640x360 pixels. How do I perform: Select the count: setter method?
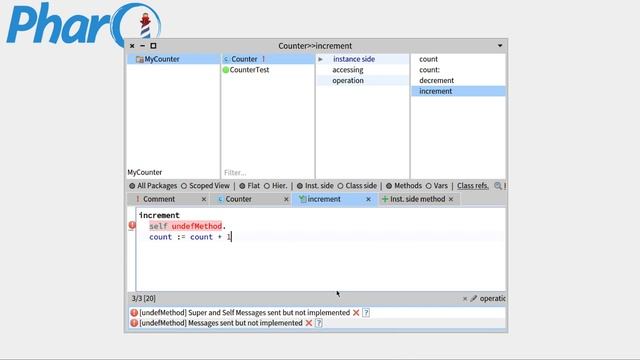pyautogui.click(x=458, y=70)
